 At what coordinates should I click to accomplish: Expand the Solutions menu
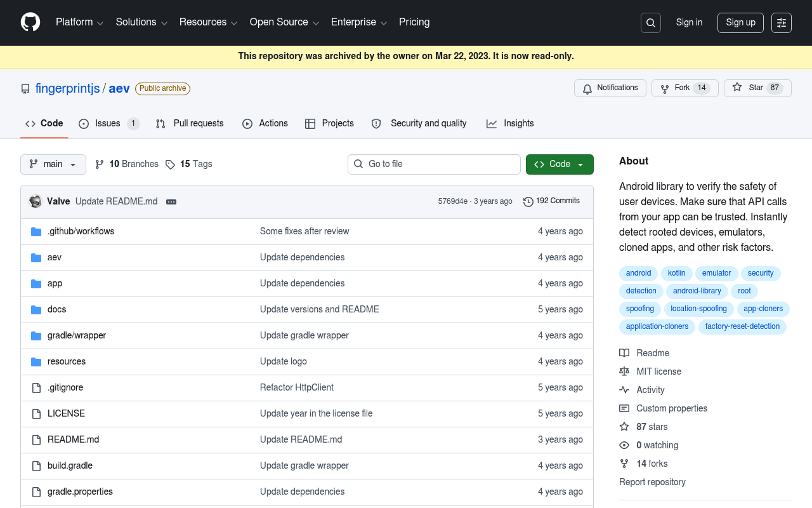pos(141,22)
